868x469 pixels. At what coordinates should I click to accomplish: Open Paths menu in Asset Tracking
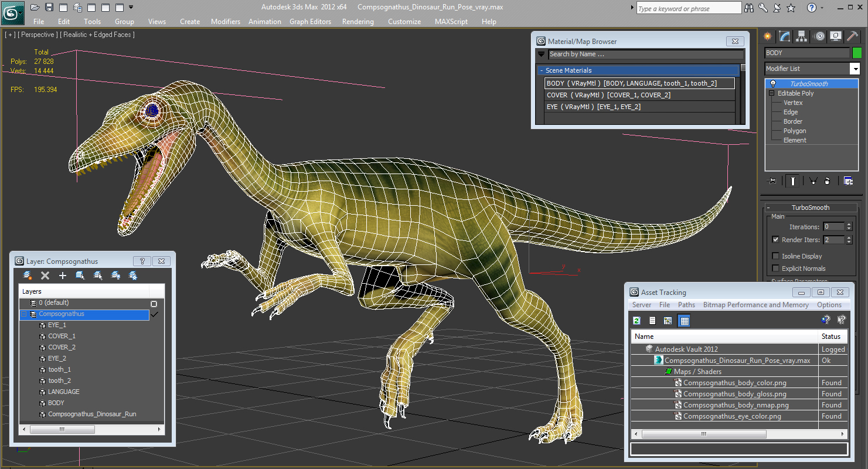coord(686,305)
